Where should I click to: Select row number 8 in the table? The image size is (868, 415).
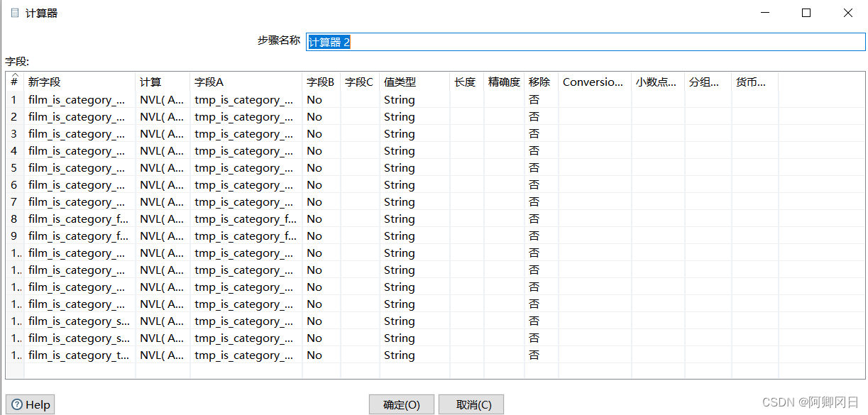click(x=14, y=219)
